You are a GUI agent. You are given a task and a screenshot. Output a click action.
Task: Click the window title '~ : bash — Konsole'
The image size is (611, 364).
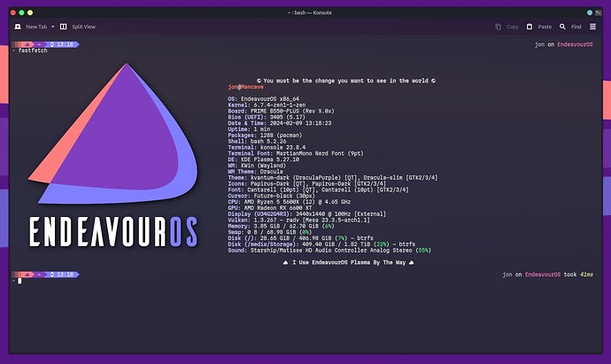(x=309, y=12)
